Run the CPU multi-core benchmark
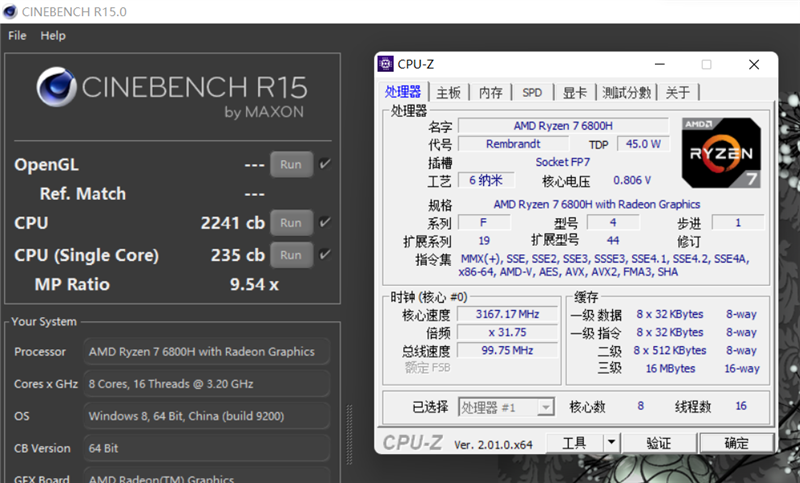 tap(291, 223)
